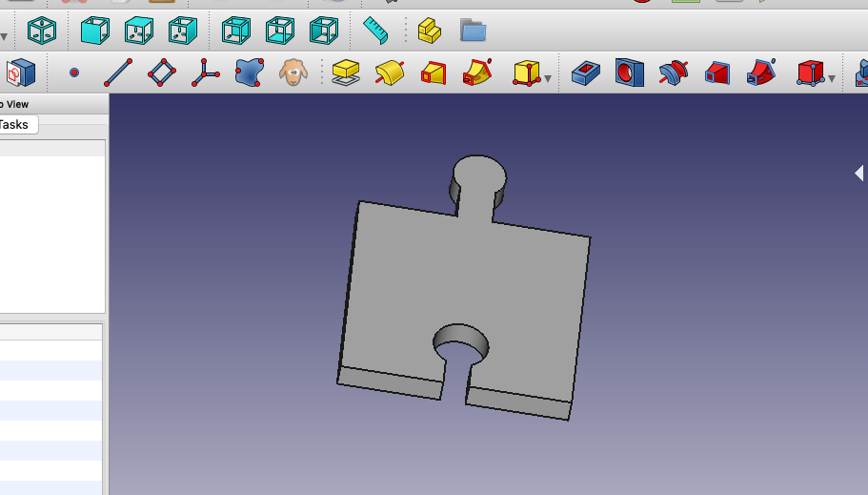Create a clone with sheep icon
The width and height of the screenshot is (868, 495).
coord(293,72)
